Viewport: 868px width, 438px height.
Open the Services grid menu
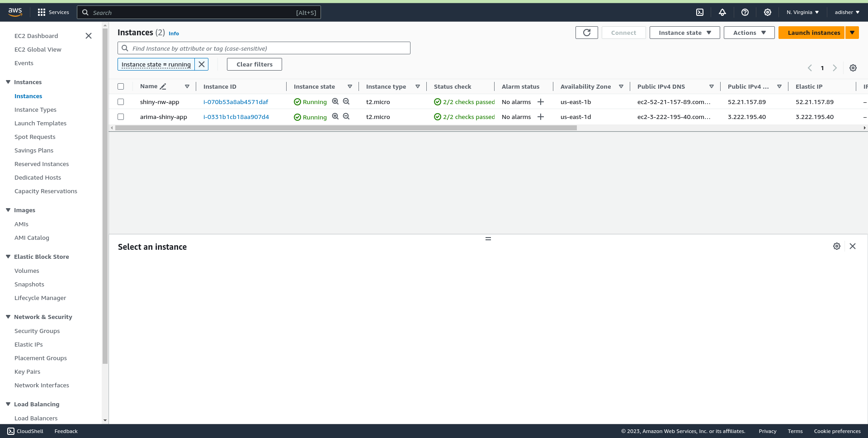pos(53,12)
